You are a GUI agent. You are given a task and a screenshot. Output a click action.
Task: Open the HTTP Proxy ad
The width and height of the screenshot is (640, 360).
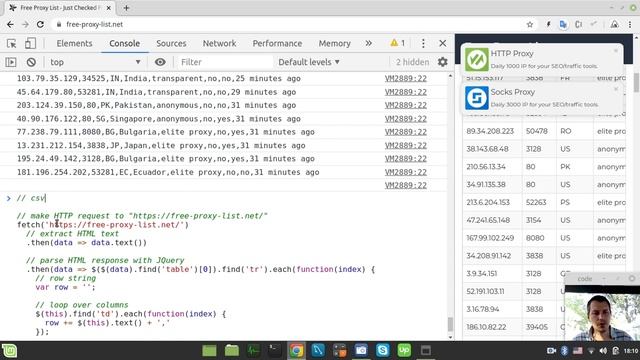[541, 59]
